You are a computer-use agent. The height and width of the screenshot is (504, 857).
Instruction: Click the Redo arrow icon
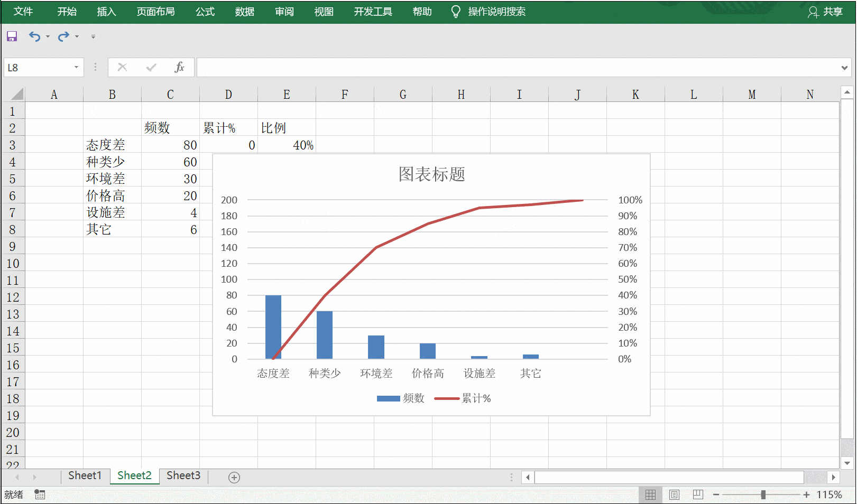tap(63, 36)
